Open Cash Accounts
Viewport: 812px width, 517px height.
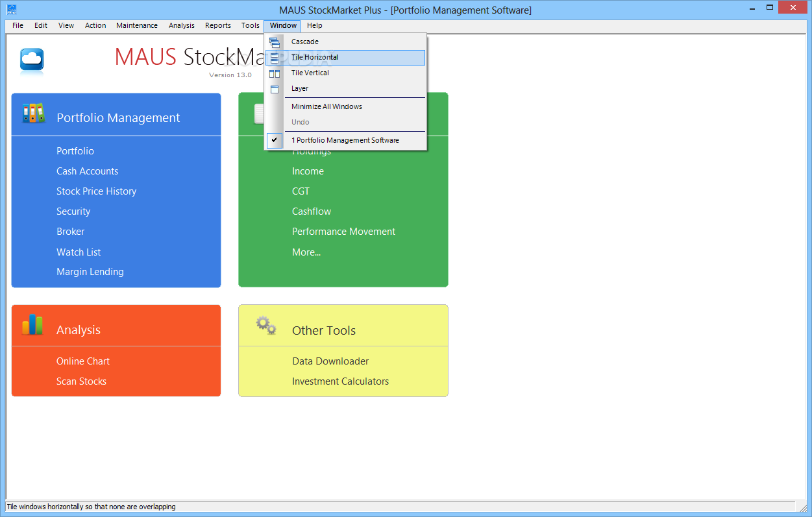click(88, 171)
